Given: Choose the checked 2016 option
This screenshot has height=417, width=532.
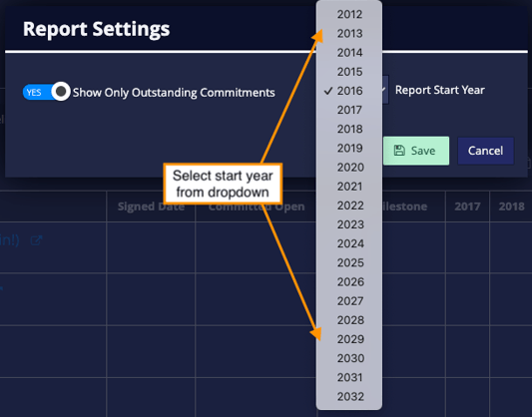Looking at the screenshot, I should pyautogui.click(x=349, y=91).
